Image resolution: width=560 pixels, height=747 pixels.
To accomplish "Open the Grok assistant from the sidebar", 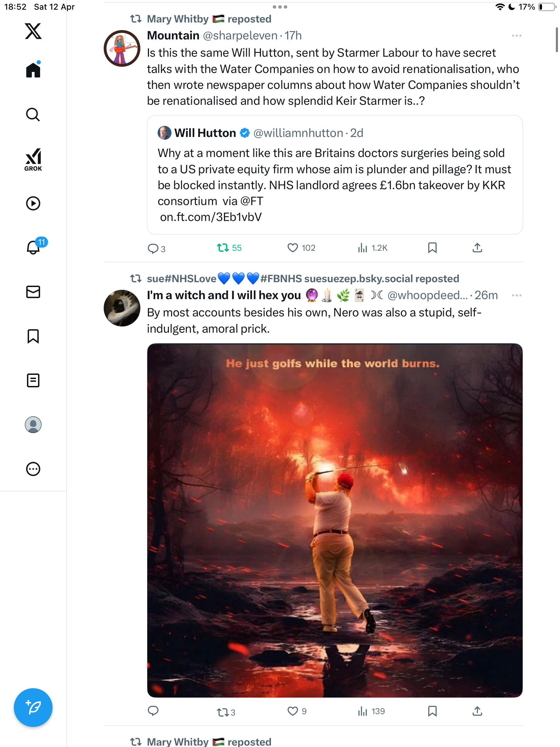I will pos(33,160).
